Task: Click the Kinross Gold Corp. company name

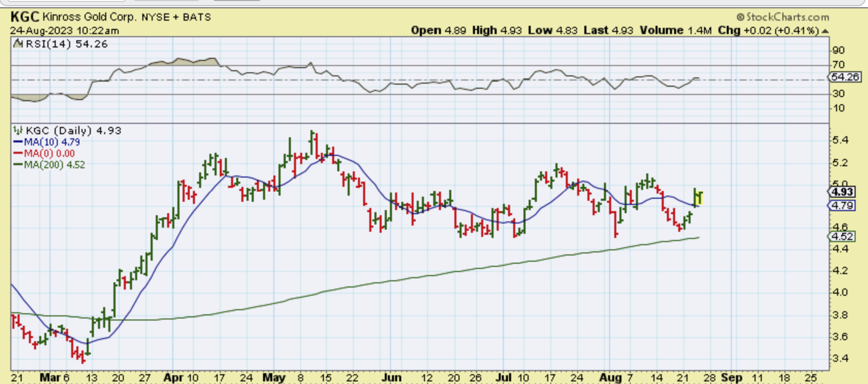Action: (90, 17)
